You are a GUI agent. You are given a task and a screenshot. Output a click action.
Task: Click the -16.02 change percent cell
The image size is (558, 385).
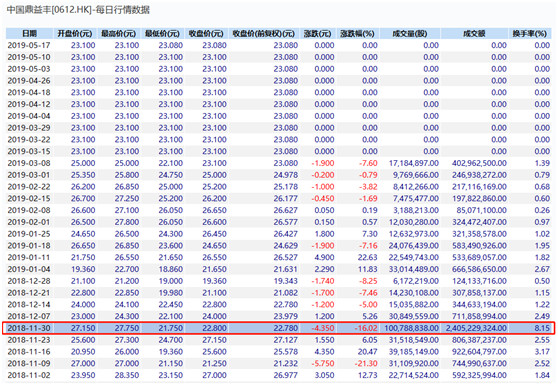[366, 328]
